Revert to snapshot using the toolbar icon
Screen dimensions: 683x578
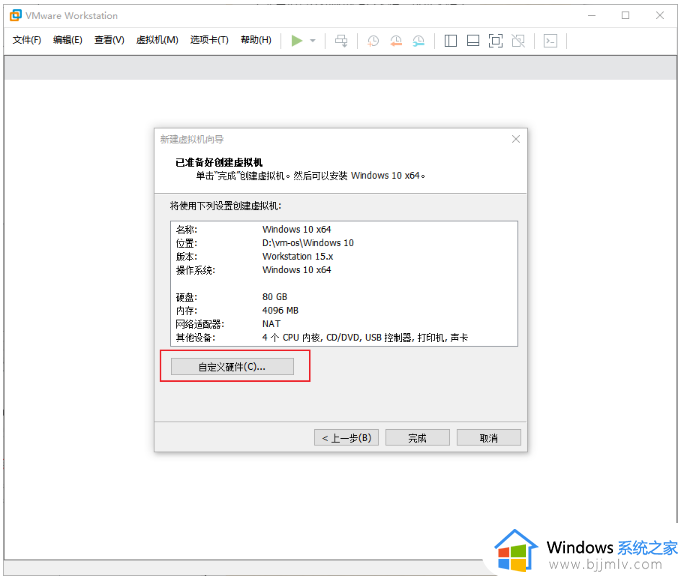[x=396, y=41]
